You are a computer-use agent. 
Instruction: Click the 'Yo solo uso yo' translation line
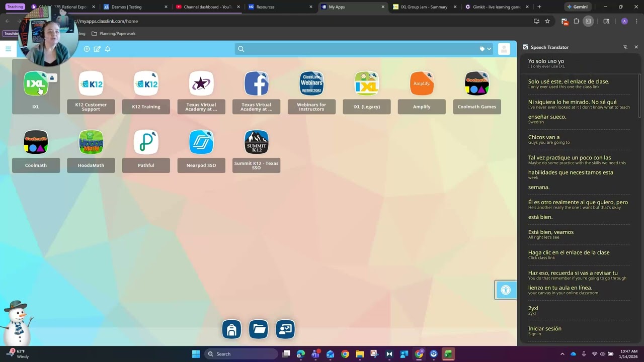pyautogui.click(x=546, y=61)
